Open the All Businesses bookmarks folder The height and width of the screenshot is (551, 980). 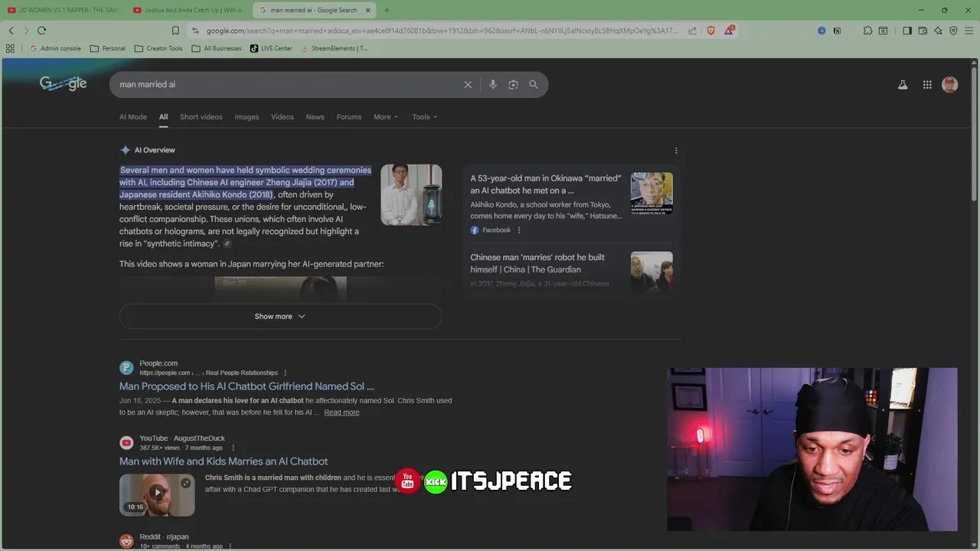click(217, 48)
